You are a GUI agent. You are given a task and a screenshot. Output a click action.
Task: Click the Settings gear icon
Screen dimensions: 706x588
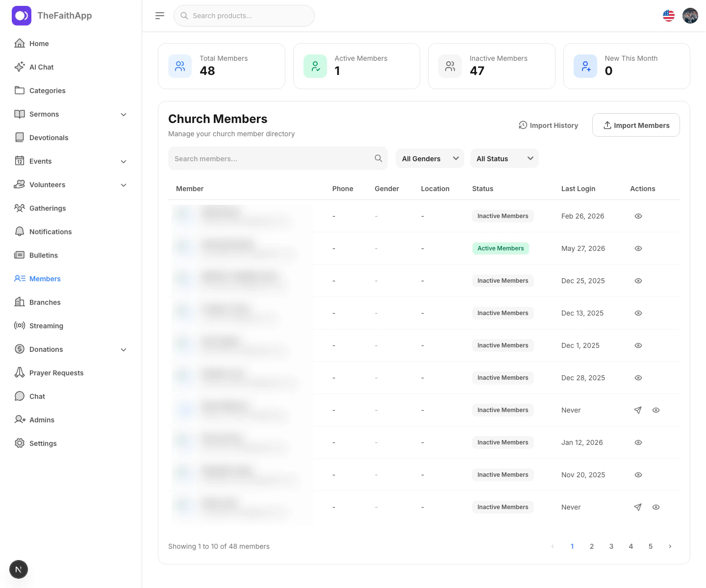[20, 443]
